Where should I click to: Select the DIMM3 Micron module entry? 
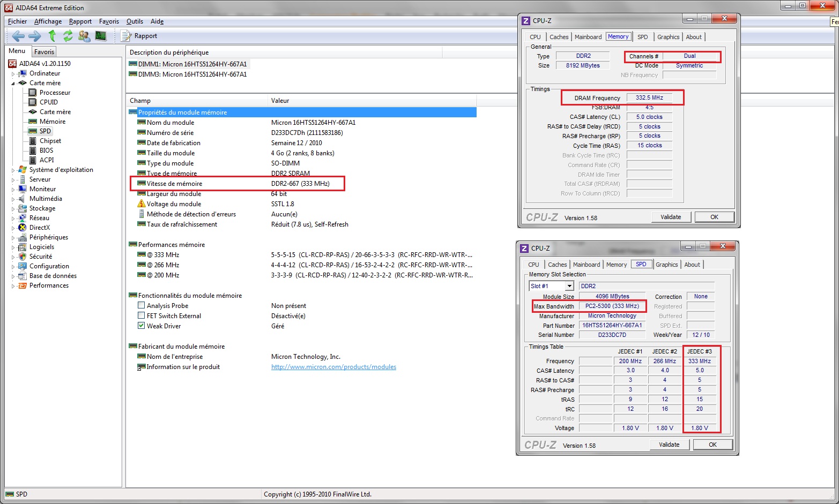[x=192, y=74]
